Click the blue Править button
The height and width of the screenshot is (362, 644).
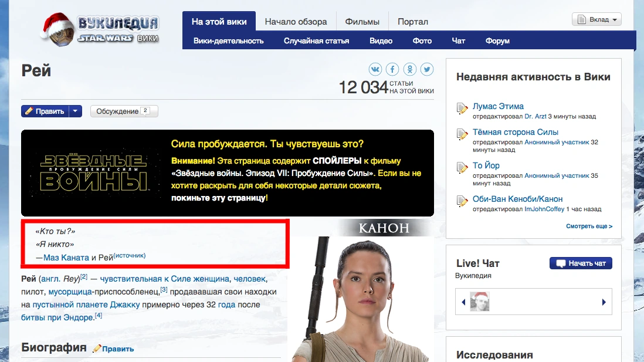pos(45,111)
